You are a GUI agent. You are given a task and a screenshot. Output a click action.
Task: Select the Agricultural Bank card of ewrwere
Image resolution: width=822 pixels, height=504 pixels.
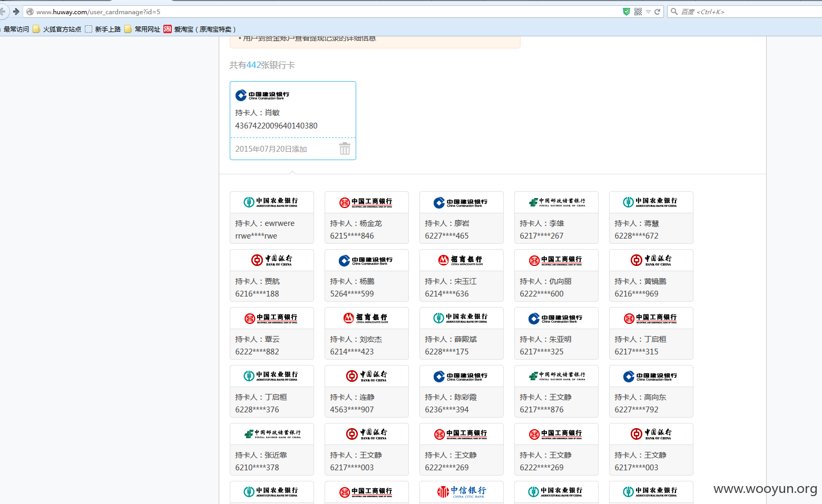coord(272,218)
